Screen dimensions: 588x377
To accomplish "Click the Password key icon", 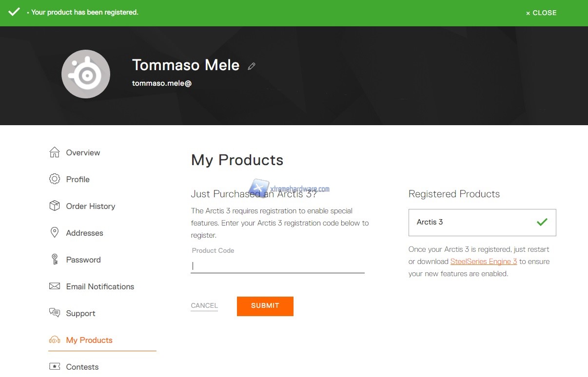I will click(55, 260).
